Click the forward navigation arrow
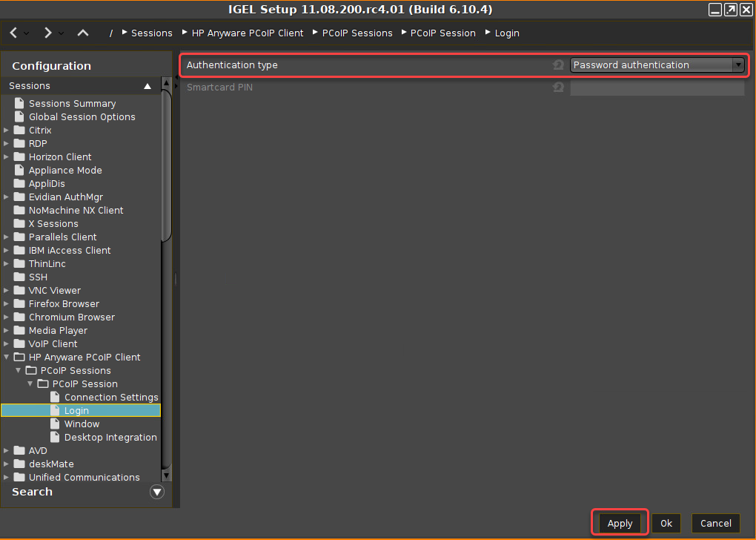Screen dimensions: 756x540 [46, 33]
